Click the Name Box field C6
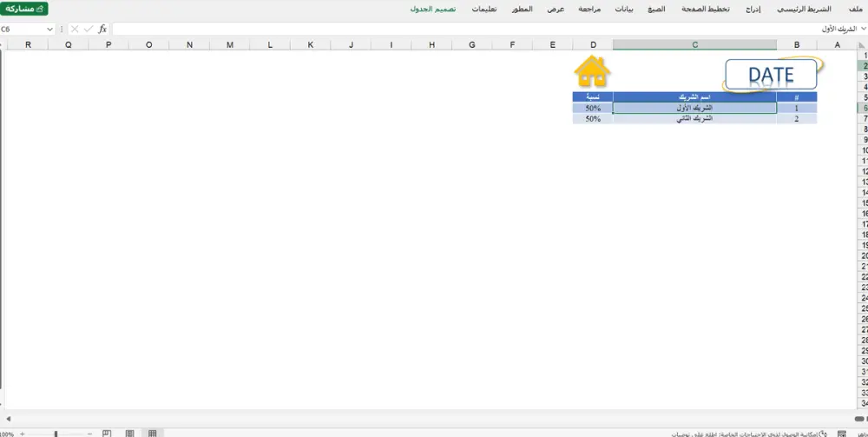Screen dimensions: 868x437 pyautogui.click(x=23, y=29)
